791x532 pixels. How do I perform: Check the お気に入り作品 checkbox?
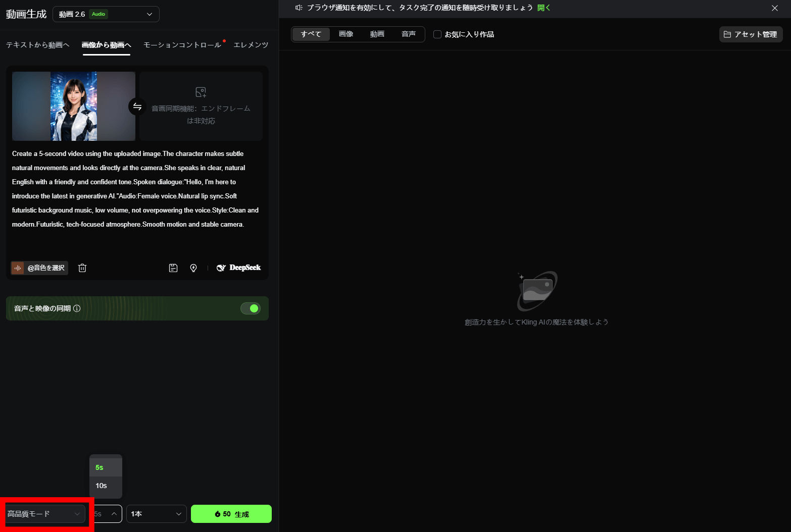437,34
